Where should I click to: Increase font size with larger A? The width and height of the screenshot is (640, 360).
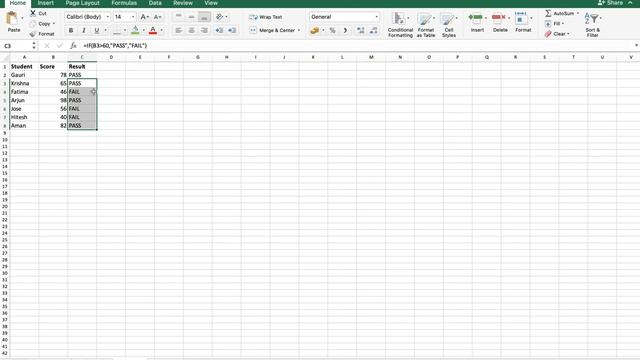(144, 17)
